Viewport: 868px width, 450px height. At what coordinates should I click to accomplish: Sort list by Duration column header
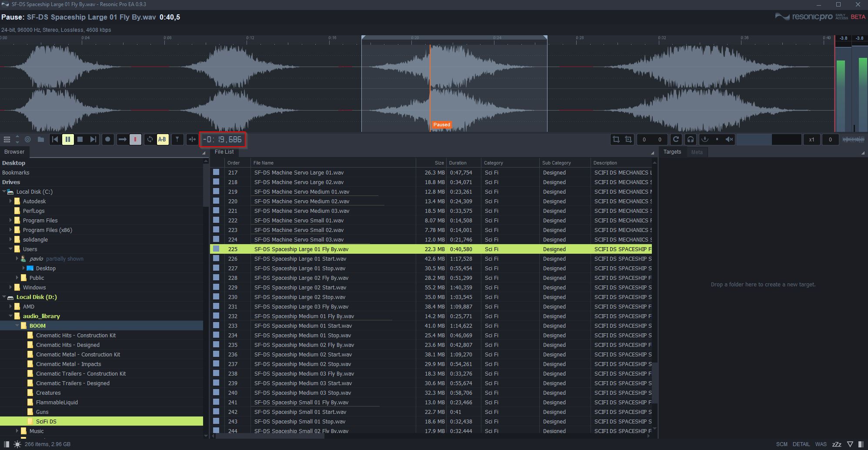457,163
